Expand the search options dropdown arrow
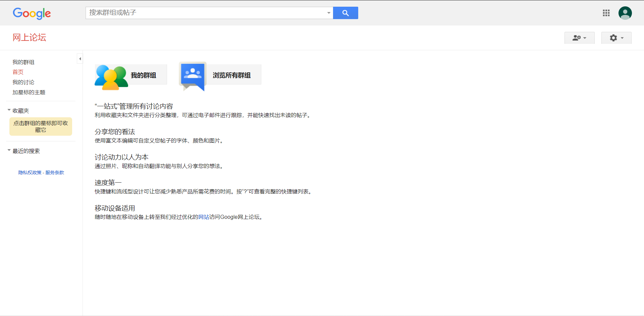This screenshot has width=644, height=316. tap(329, 13)
